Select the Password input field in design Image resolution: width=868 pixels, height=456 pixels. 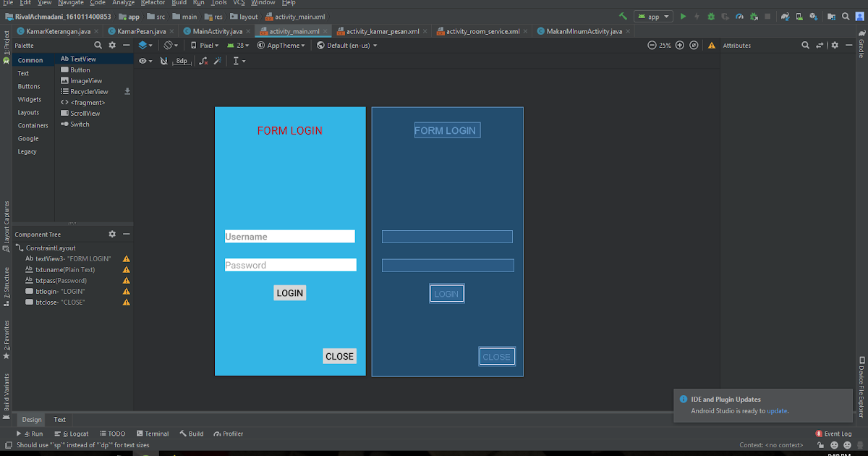point(291,265)
